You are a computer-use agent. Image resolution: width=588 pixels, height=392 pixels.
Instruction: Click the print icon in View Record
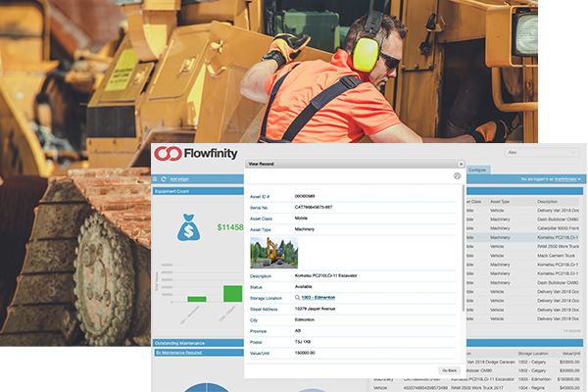coord(457,176)
